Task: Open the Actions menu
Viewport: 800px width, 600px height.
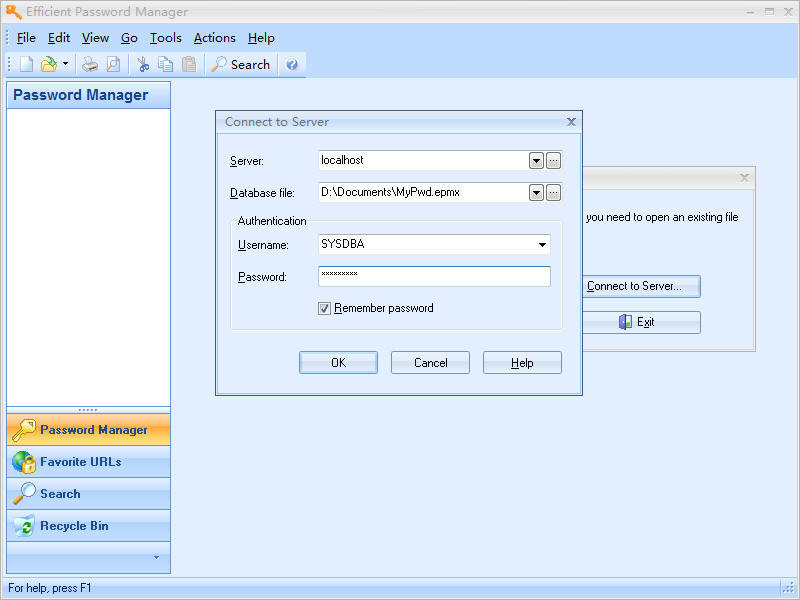Action: 214,38
